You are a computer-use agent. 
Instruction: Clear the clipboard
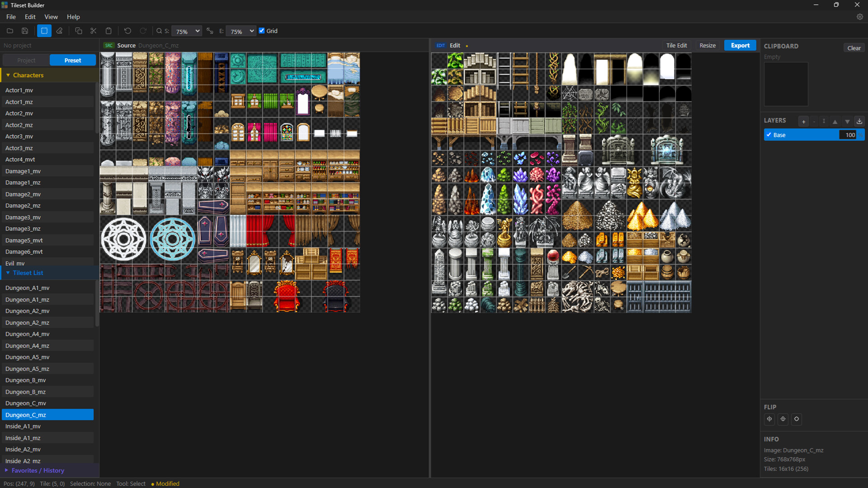tap(854, 48)
